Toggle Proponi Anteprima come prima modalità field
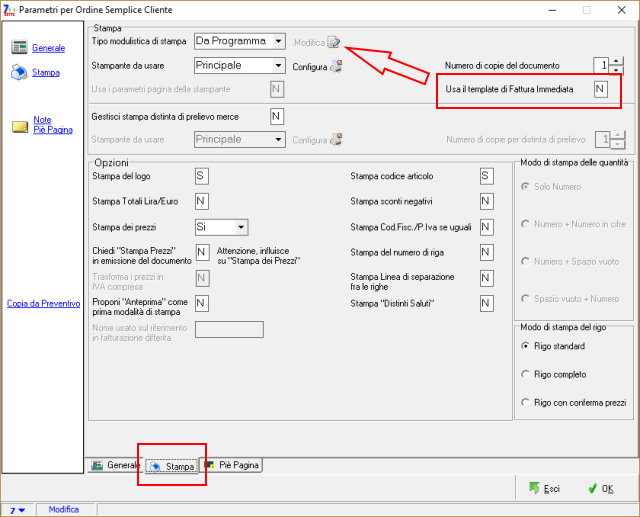Screen dimensions: 640x517 pyautogui.click(x=202, y=303)
